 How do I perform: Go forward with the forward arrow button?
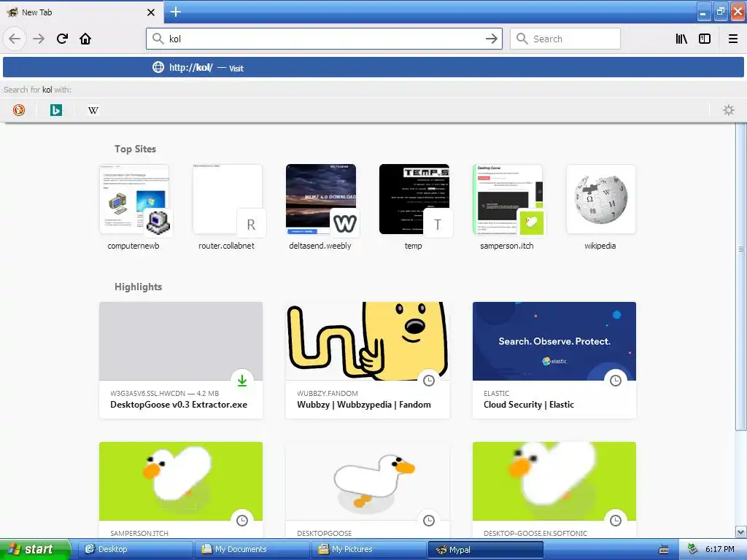[x=39, y=39]
